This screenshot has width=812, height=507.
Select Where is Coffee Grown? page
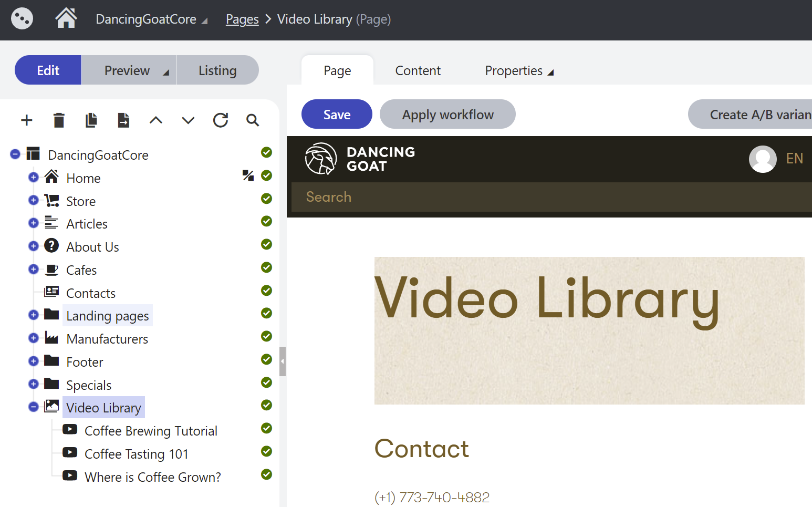coord(153,477)
